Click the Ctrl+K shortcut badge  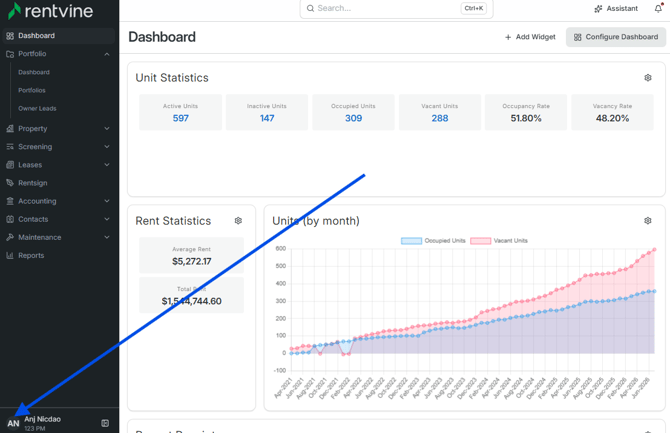(473, 8)
